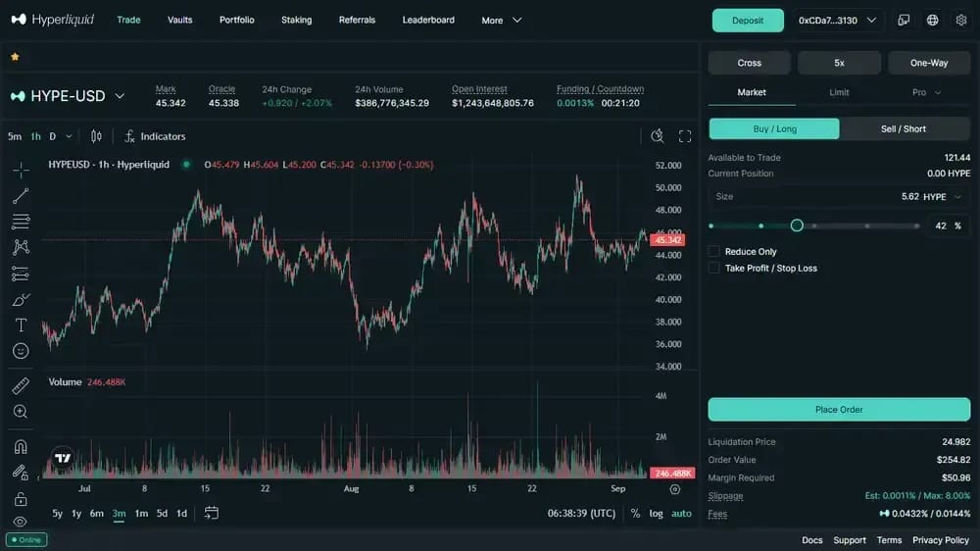Click the Deposit button
This screenshot has width=980, height=551.
click(x=748, y=20)
